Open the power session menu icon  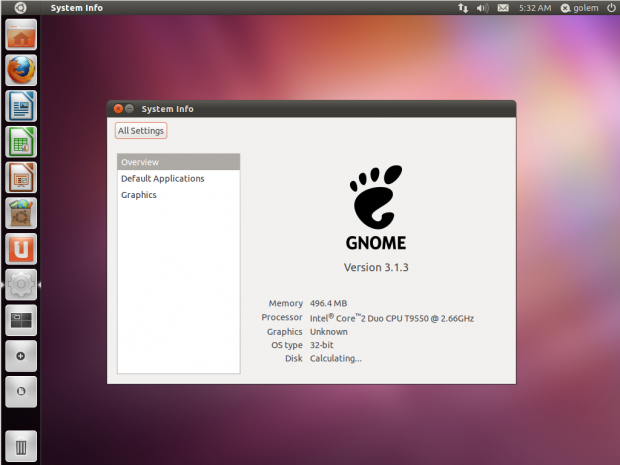(611, 8)
